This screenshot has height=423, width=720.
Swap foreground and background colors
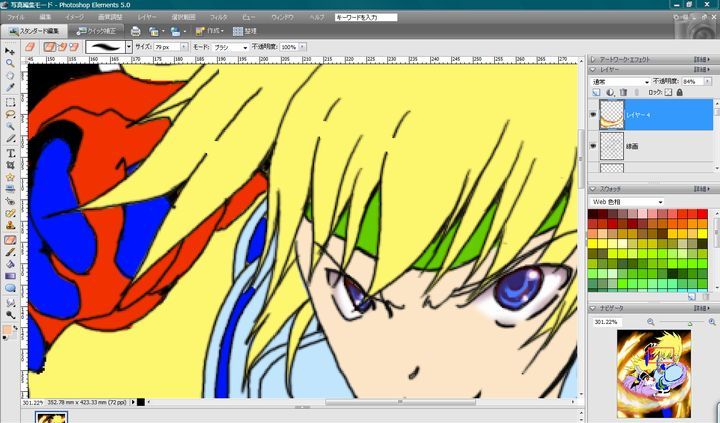[15, 327]
